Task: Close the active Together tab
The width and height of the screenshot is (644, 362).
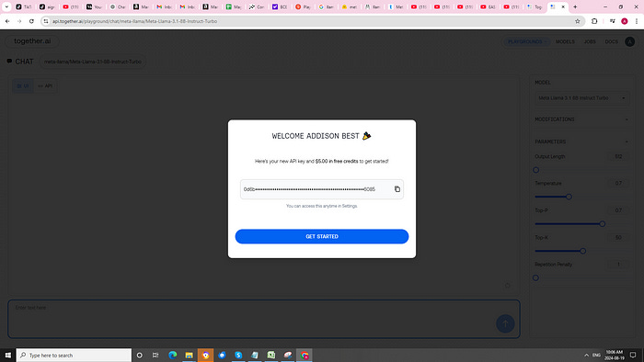Action: tap(563, 7)
